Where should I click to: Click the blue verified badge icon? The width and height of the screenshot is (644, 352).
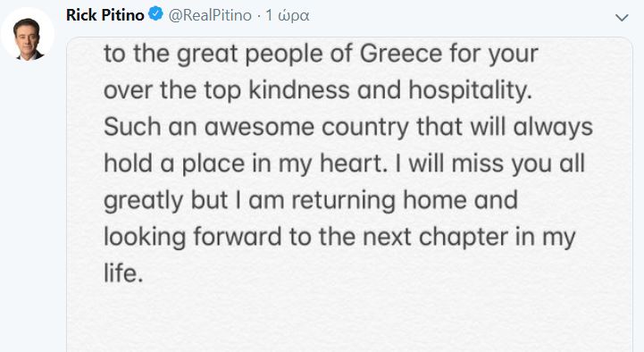coord(155,14)
